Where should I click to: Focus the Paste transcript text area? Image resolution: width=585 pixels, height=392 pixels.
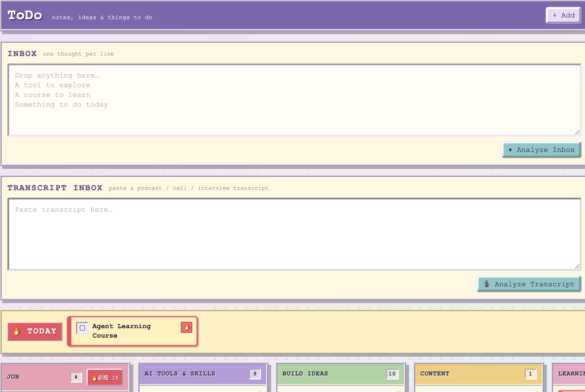294,234
